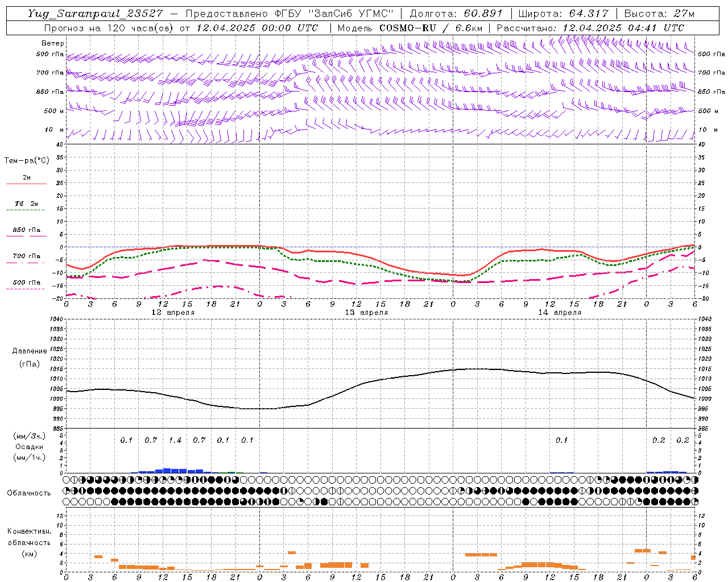Screen dimensions: 728x582
Task: Click the "(гПа)" unit under Давление
Action: pos(30,364)
